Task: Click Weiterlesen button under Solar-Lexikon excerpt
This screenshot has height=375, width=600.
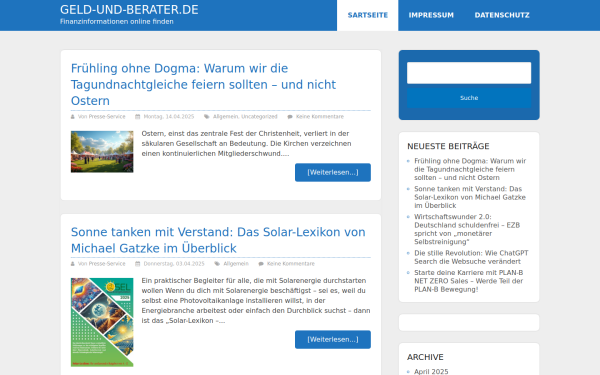Action: (x=333, y=340)
